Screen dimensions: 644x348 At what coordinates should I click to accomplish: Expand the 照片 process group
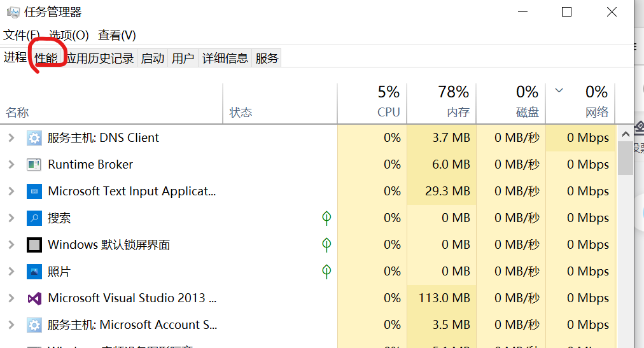pos(11,272)
